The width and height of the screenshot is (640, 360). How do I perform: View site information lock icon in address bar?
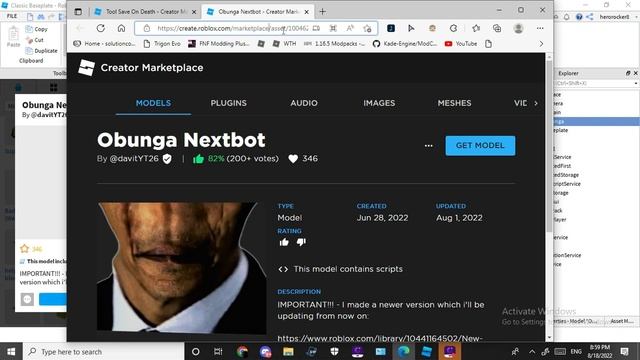click(x=147, y=28)
